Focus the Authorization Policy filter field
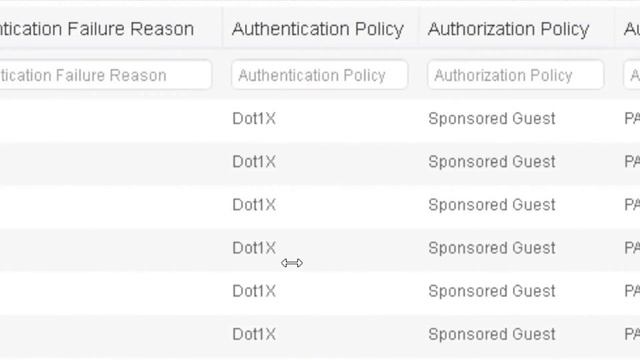The image size is (640, 360). pyautogui.click(x=516, y=75)
